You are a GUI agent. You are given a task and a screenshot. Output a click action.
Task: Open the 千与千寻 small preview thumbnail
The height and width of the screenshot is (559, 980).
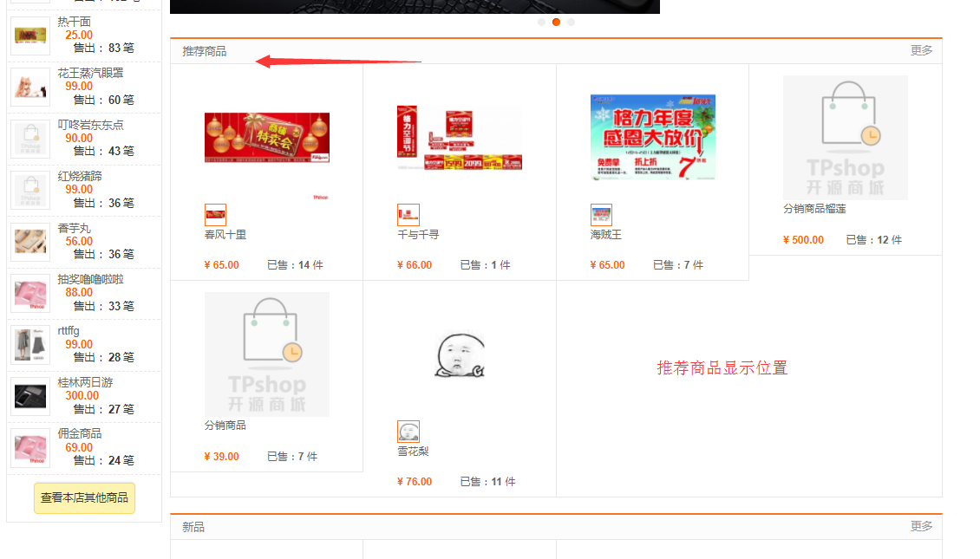[x=408, y=214]
